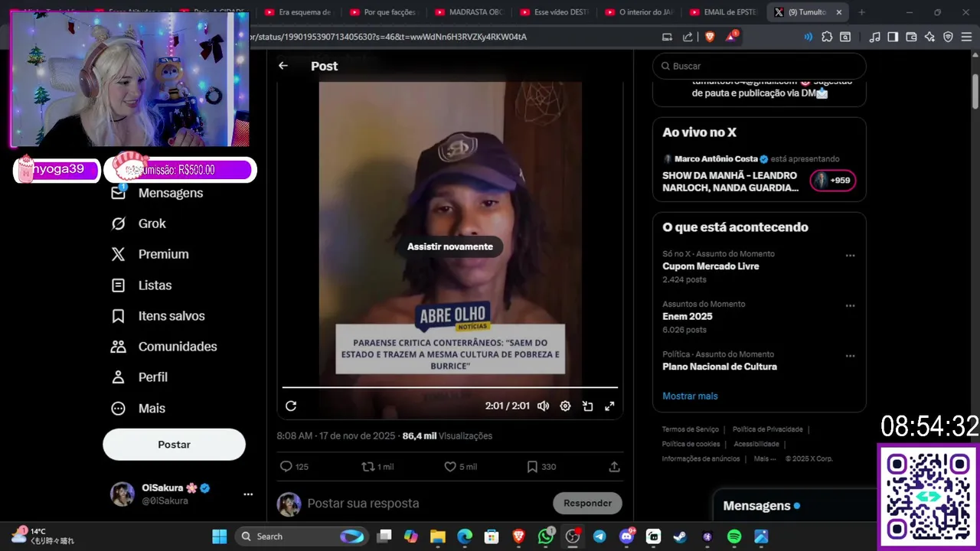Expand the video to fullscreen
The width and height of the screenshot is (980, 551).
[x=609, y=406]
